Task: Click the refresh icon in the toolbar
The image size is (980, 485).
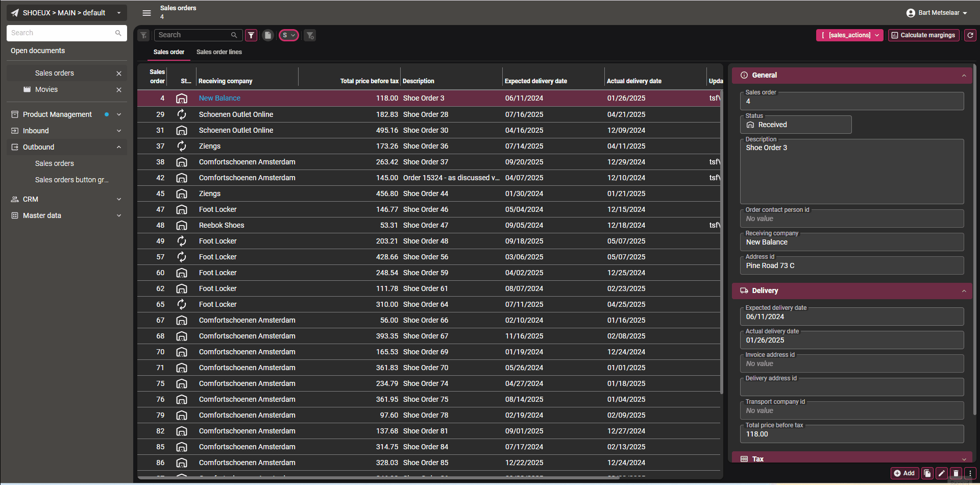Action: pyautogui.click(x=970, y=35)
